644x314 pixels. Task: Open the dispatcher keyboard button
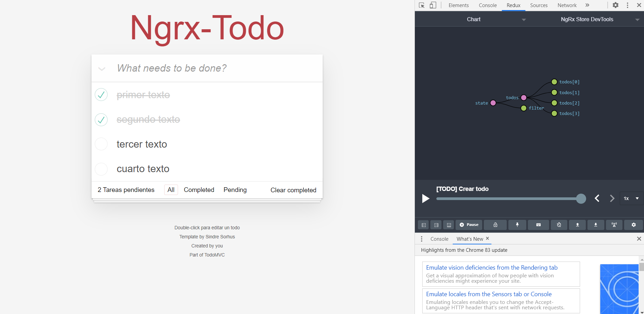pyautogui.click(x=538, y=225)
